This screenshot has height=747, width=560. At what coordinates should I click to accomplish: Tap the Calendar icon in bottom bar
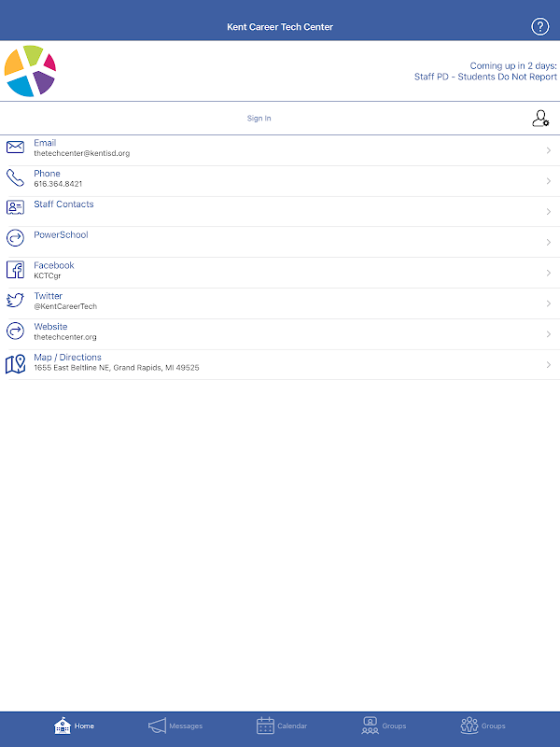265,726
